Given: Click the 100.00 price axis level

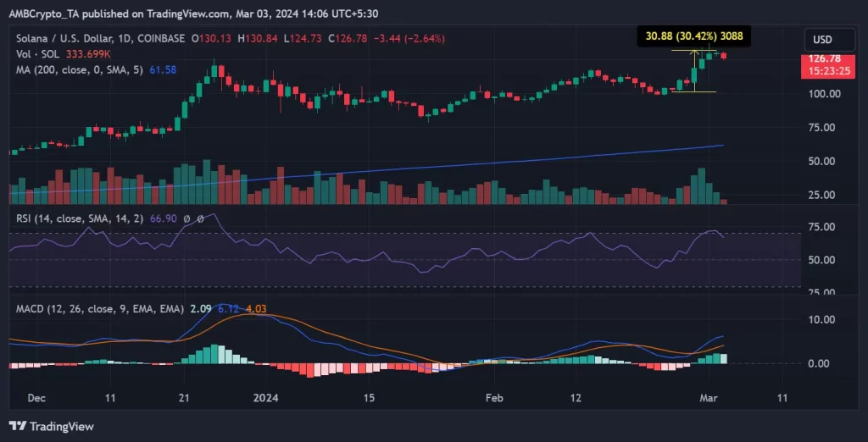Looking at the screenshot, I should 824,93.
